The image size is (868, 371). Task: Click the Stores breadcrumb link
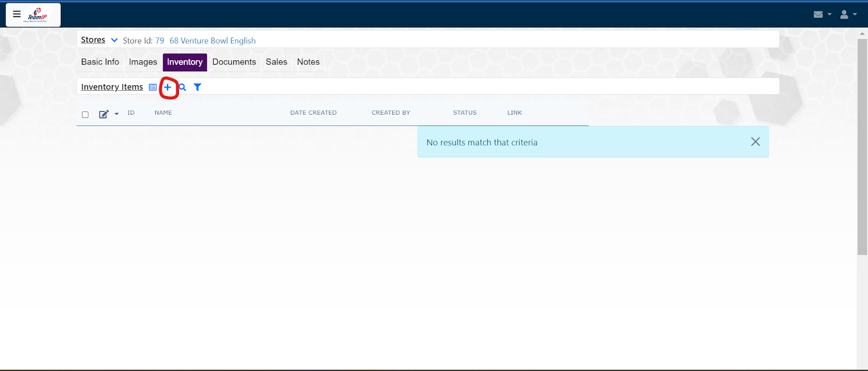coord(93,40)
